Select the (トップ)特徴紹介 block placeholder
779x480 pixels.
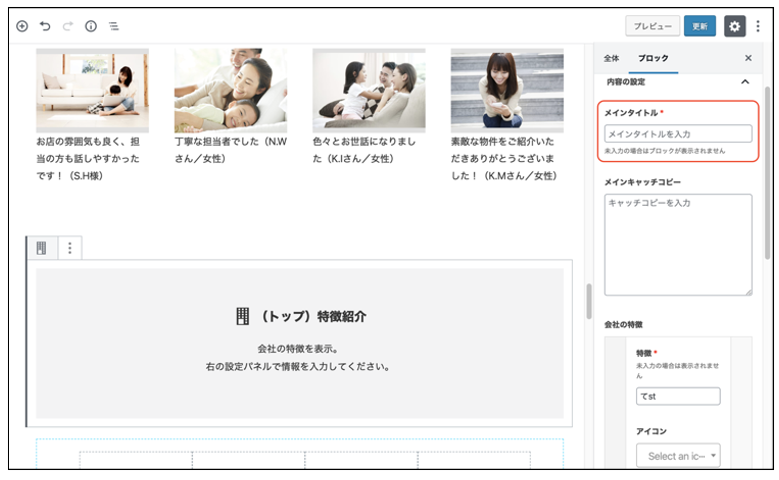300,342
